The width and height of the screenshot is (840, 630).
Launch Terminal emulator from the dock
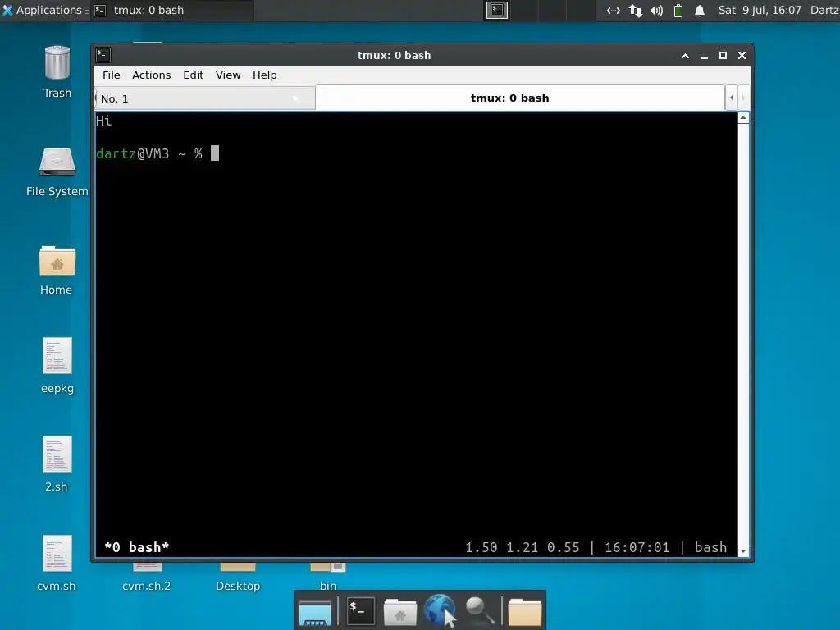[360, 610]
